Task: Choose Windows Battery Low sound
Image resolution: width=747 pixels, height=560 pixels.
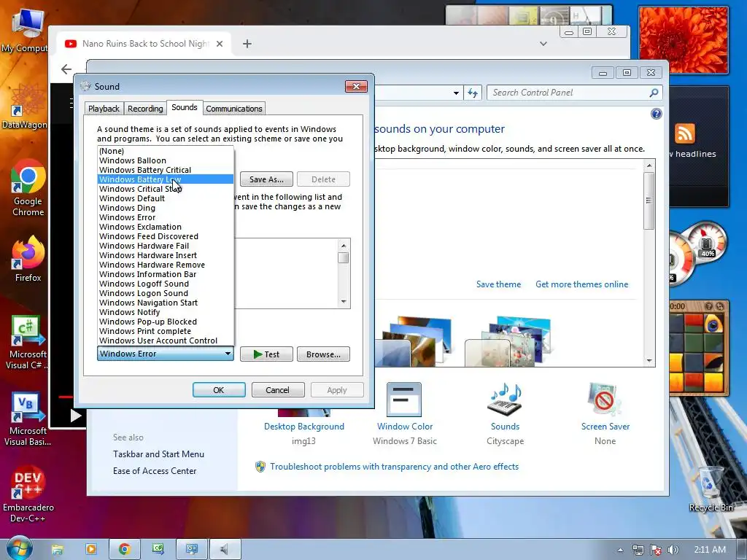Action: [x=166, y=179]
